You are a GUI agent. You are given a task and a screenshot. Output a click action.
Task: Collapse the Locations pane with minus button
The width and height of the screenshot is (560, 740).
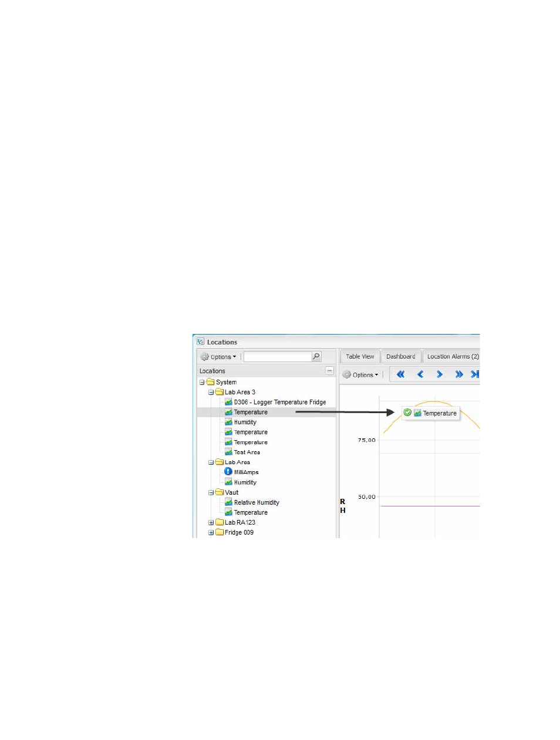pyautogui.click(x=329, y=371)
